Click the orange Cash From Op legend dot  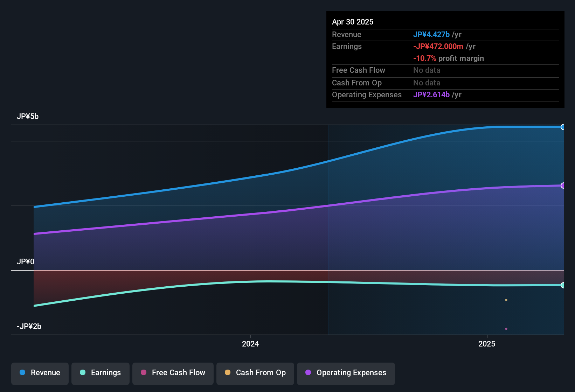tap(228, 372)
